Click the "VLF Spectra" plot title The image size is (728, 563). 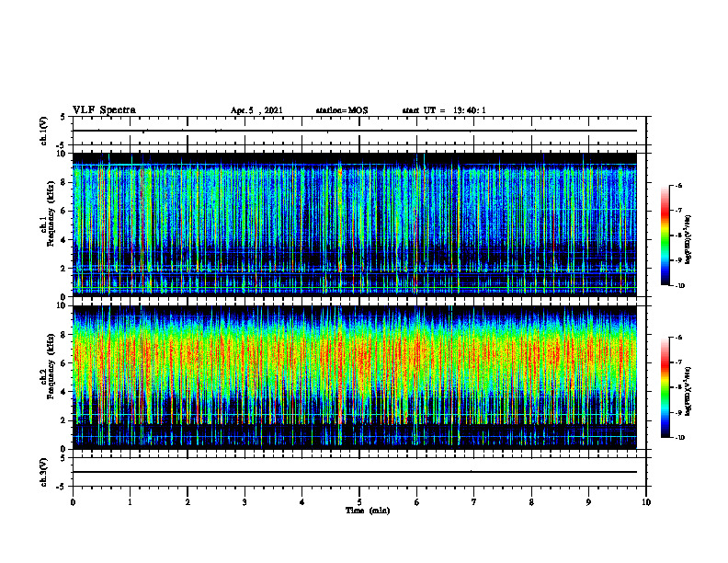tap(104, 110)
